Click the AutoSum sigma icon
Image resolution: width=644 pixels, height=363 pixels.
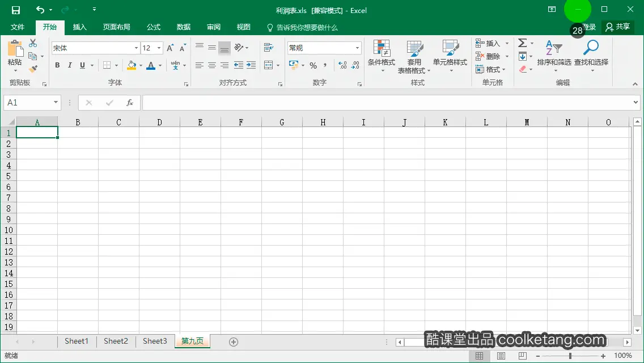[523, 43]
